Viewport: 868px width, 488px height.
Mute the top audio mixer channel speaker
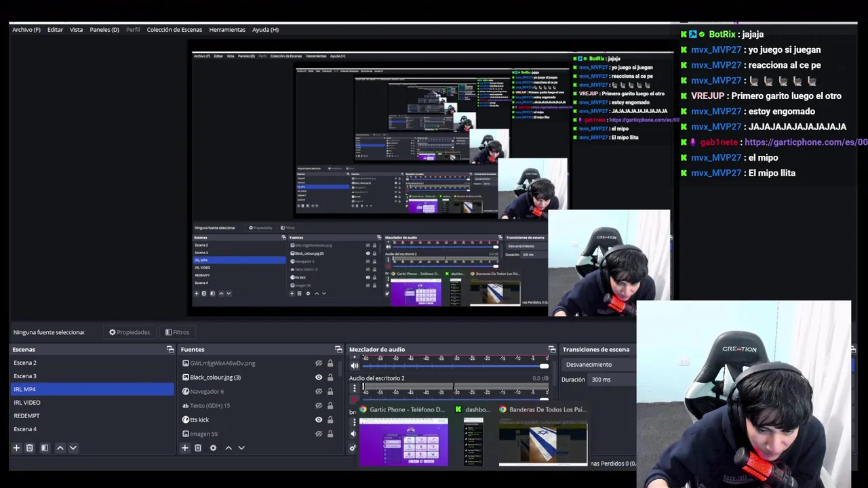[354, 365]
